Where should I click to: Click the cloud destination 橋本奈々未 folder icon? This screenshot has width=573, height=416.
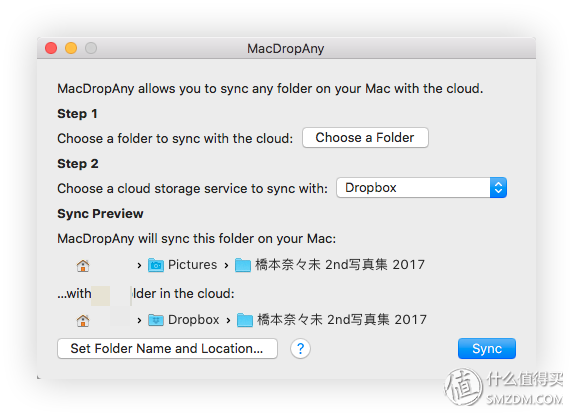coord(245,320)
